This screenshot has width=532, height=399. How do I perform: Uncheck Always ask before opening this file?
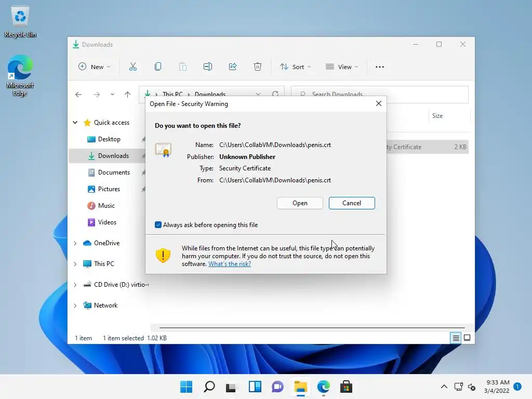tap(158, 224)
